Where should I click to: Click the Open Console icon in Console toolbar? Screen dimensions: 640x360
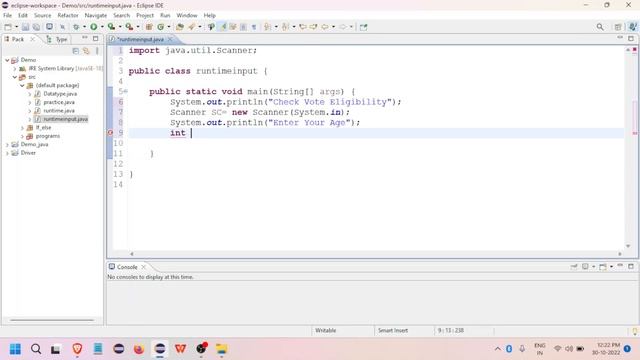603,267
